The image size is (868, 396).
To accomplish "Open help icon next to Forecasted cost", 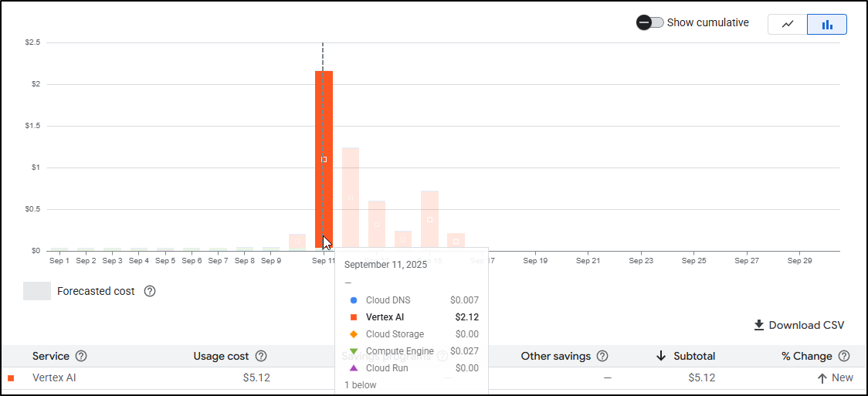I will (150, 291).
